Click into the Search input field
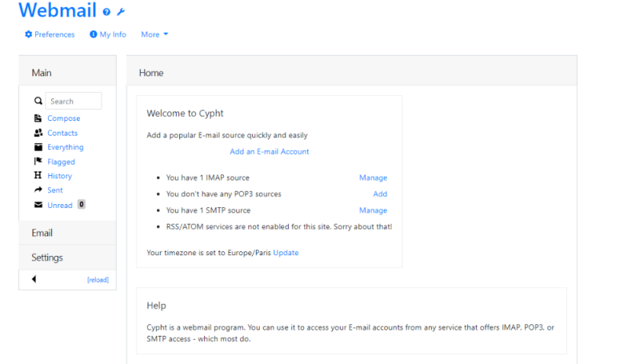 pos(74,101)
